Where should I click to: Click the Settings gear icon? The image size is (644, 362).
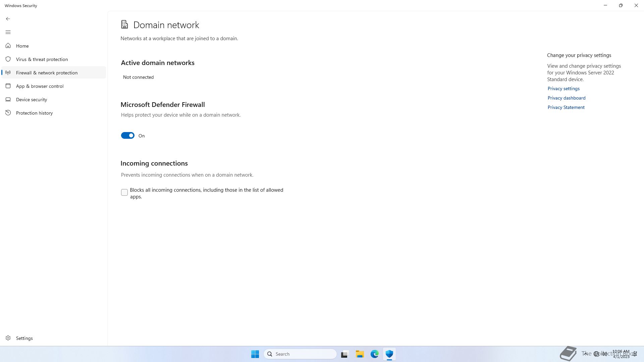8,338
